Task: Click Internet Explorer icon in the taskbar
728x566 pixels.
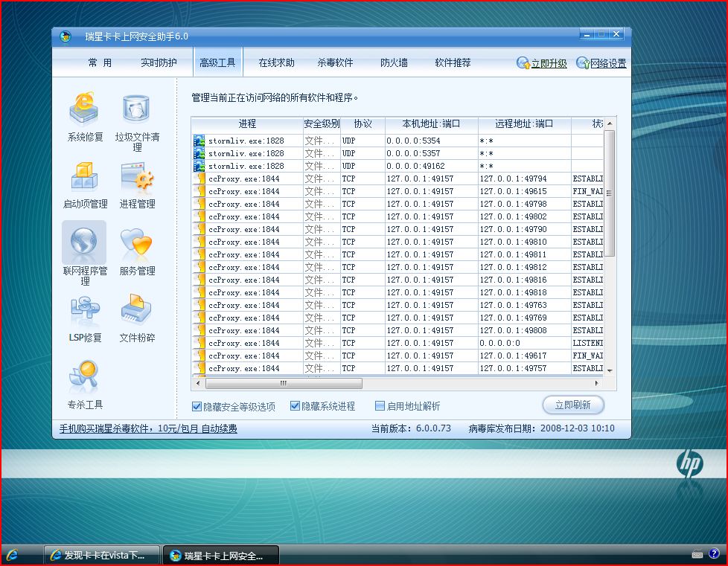Action: pyautogui.click(x=13, y=555)
